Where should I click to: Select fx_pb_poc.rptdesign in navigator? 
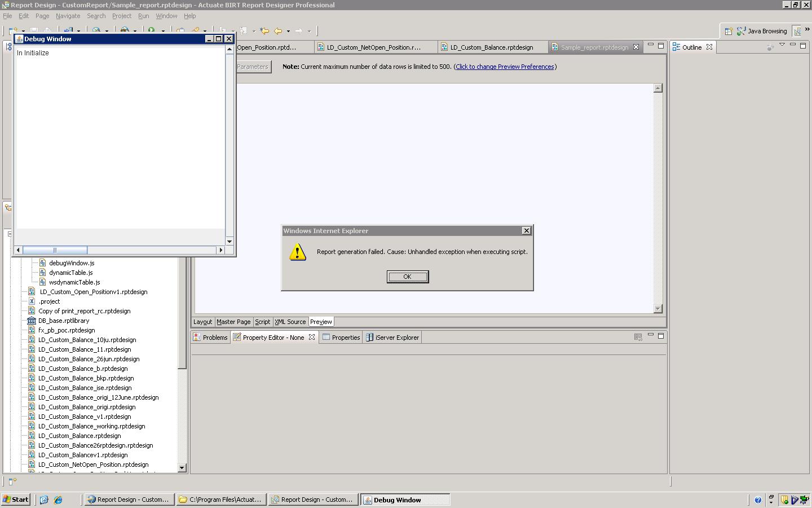(67, 330)
